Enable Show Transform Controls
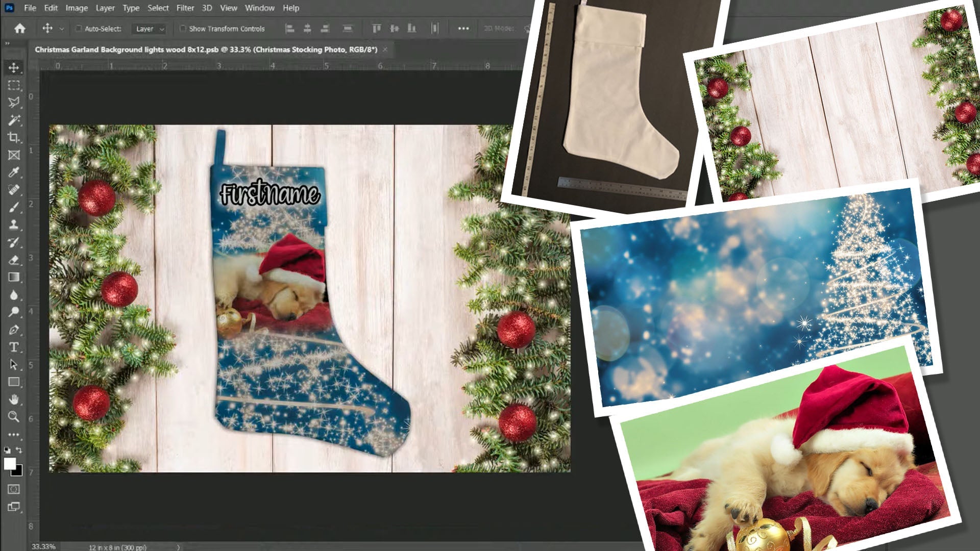 pyautogui.click(x=184, y=29)
